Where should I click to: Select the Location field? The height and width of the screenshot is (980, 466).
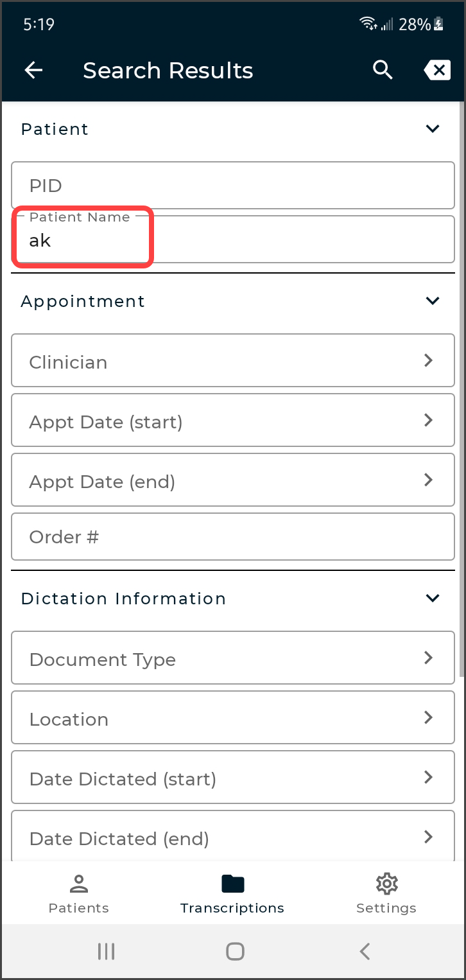click(233, 718)
